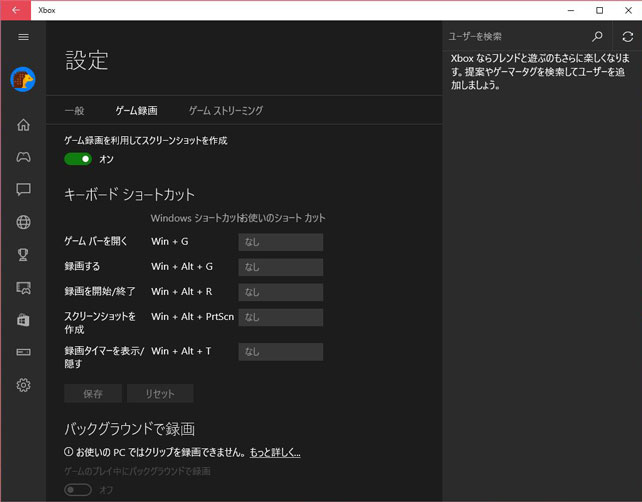Close the Xbox window

(628, 10)
